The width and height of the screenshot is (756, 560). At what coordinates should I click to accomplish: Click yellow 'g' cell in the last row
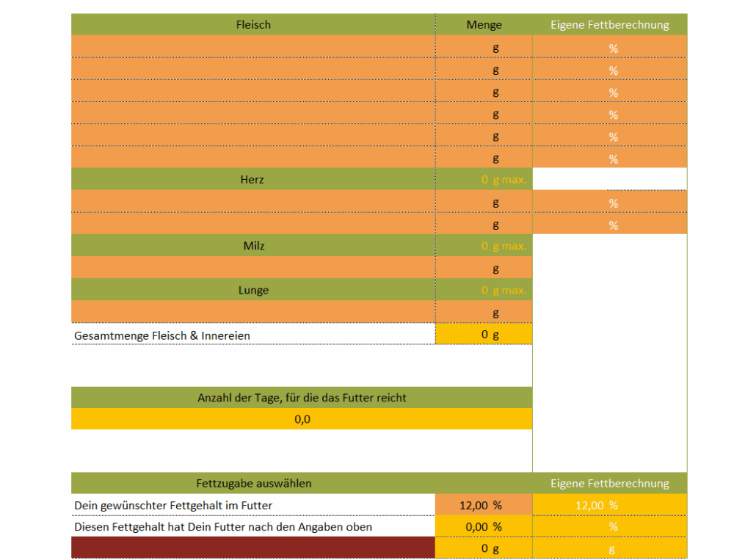[x=610, y=548]
